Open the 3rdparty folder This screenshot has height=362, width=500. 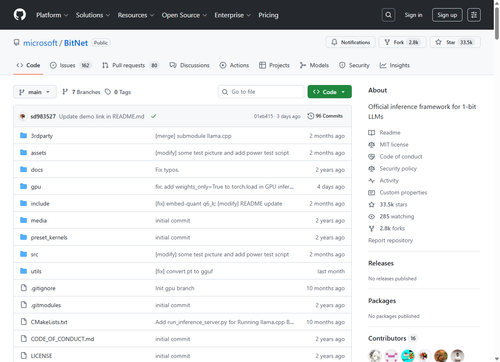click(x=42, y=136)
